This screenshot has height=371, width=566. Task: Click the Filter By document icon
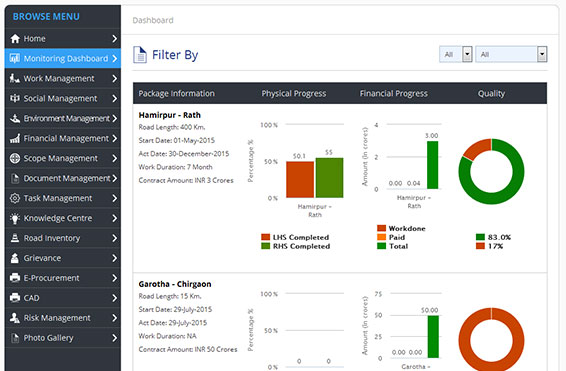click(x=140, y=55)
